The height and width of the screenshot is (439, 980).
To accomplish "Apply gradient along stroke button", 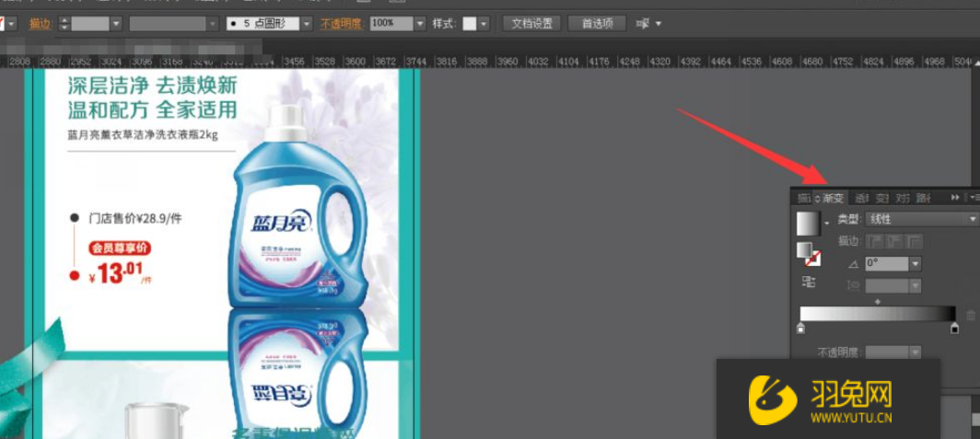I will tap(896, 242).
